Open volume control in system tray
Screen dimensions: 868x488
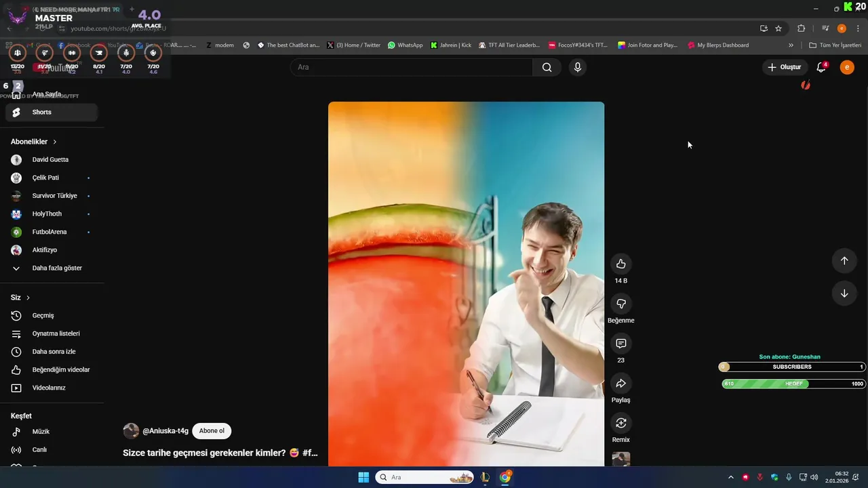click(814, 477)
